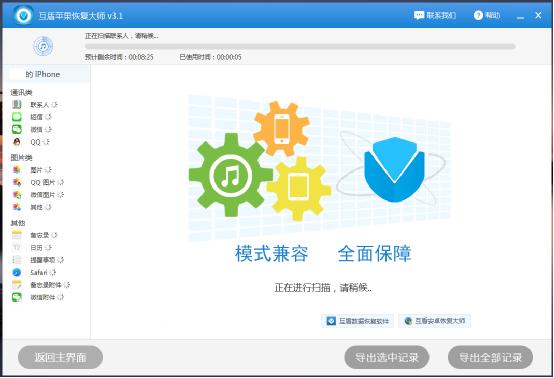
Task: Click 导出全部记录 export all button
Action: tap(490, 357)
